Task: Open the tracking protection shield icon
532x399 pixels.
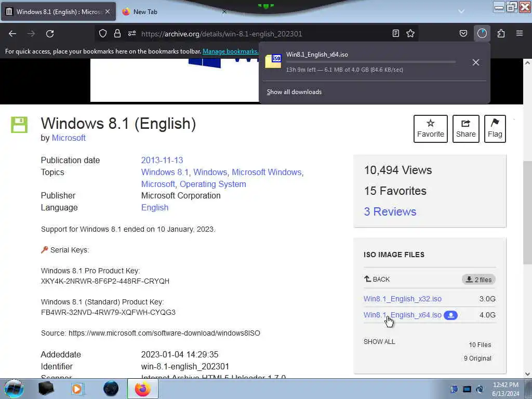Action: 103,33
